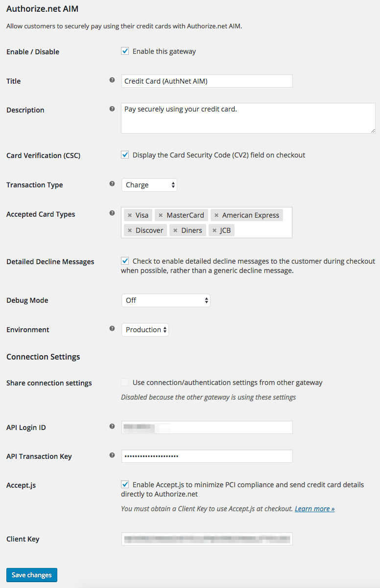Open the help tooltip beside Title
380x588 pixels.
pyautogui.click(x=112, y=80)
